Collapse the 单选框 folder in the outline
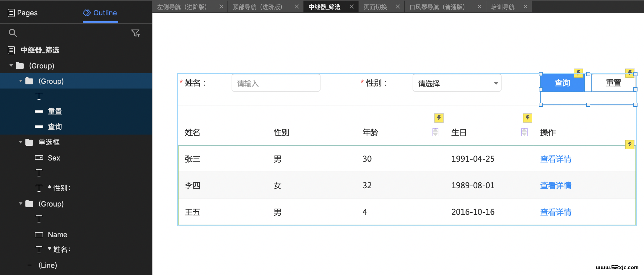This screenshot has height=275, width=644. 21,142
